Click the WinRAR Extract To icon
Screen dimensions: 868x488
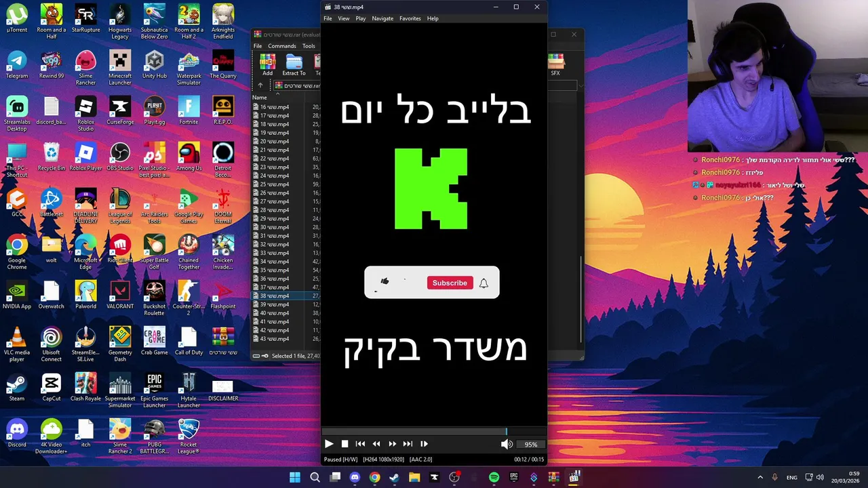tap(294, 65)
